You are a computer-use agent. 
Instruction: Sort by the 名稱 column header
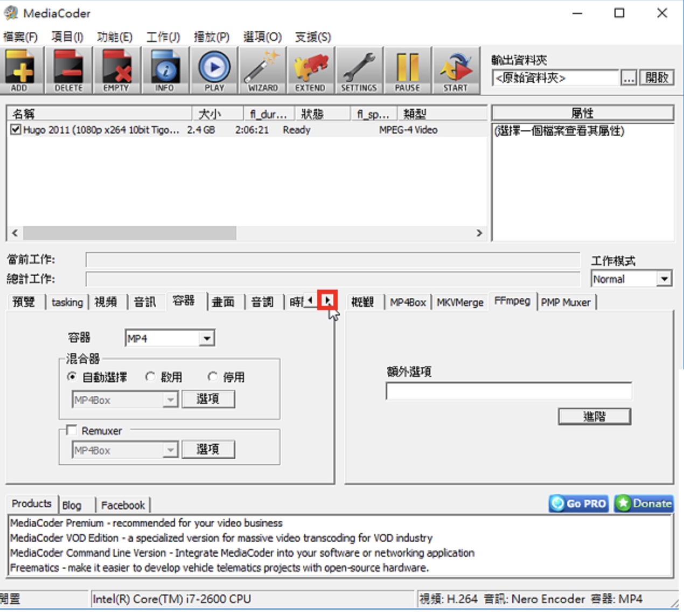tap(100, 114)
